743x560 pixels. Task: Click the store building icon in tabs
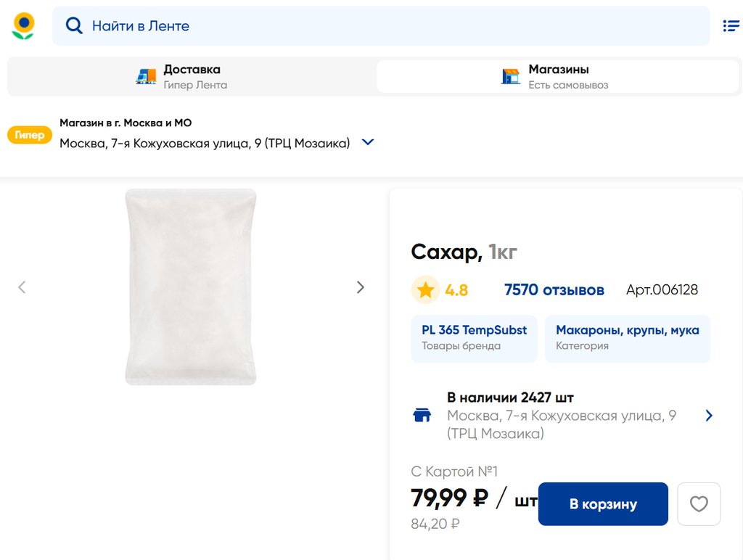coord(511,76)
